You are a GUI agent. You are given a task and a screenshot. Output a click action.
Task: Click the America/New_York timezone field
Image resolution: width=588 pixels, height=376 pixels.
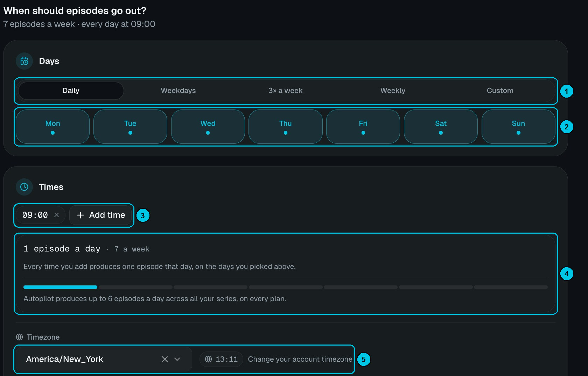click(x=103, y=359)
